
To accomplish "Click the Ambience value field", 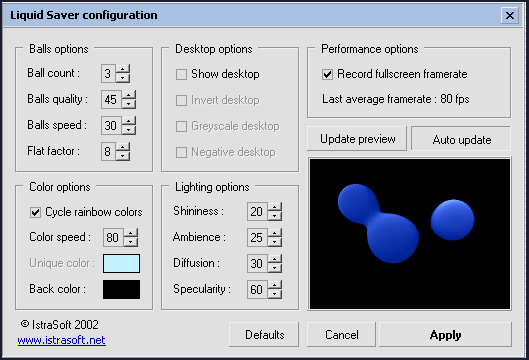I will click(257, 238).
